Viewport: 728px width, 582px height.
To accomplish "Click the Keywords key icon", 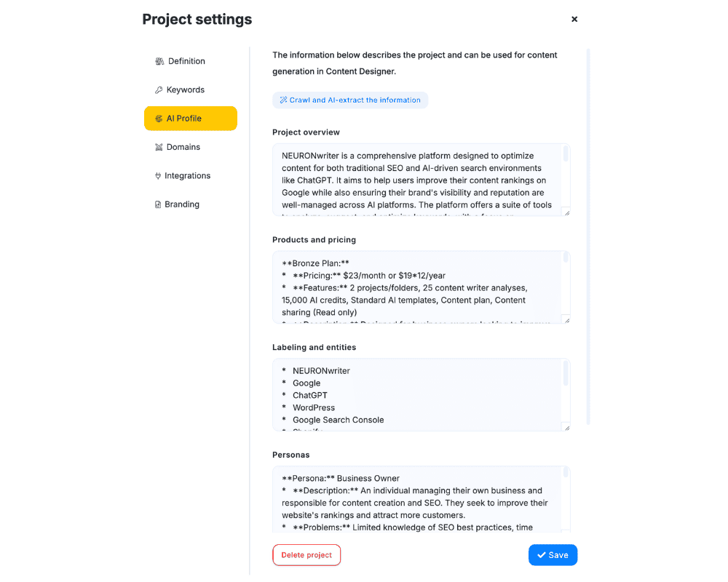I will click(159, 90).
